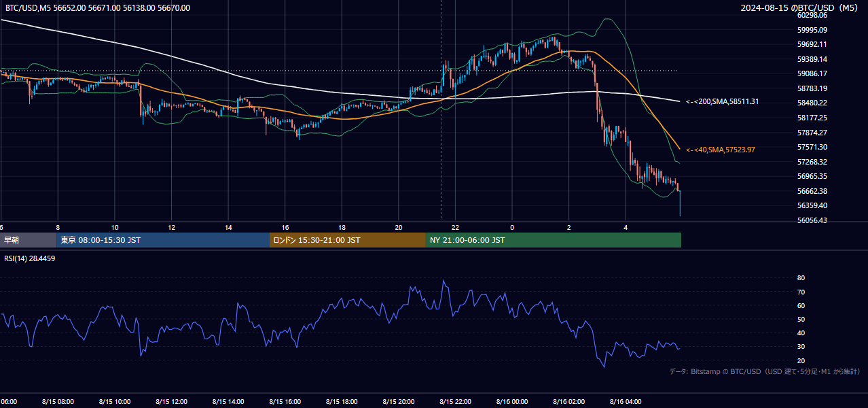Screen dimensions: 868x408
Task: Select the ロンドン 15:30-21:00 JST session bar
Action: coord(348,240)
